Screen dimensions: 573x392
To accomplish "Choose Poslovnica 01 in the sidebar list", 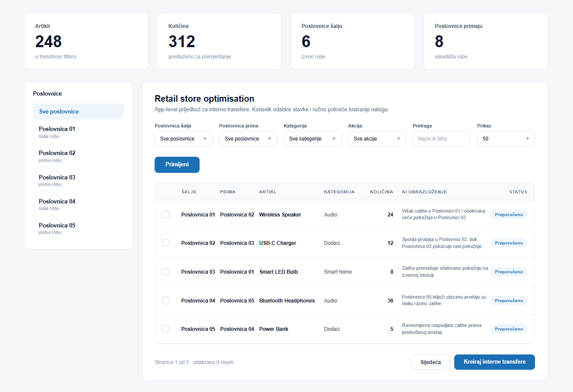I will (79, 132).
